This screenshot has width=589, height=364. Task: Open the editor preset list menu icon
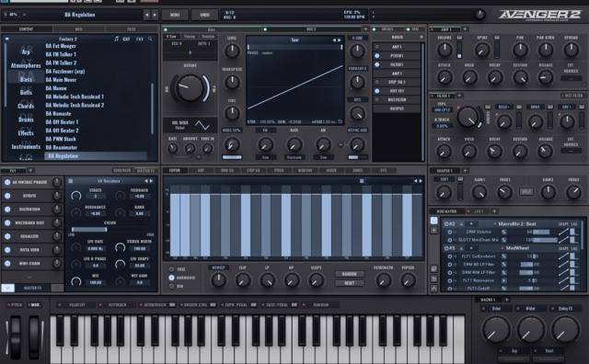(362, 181)
